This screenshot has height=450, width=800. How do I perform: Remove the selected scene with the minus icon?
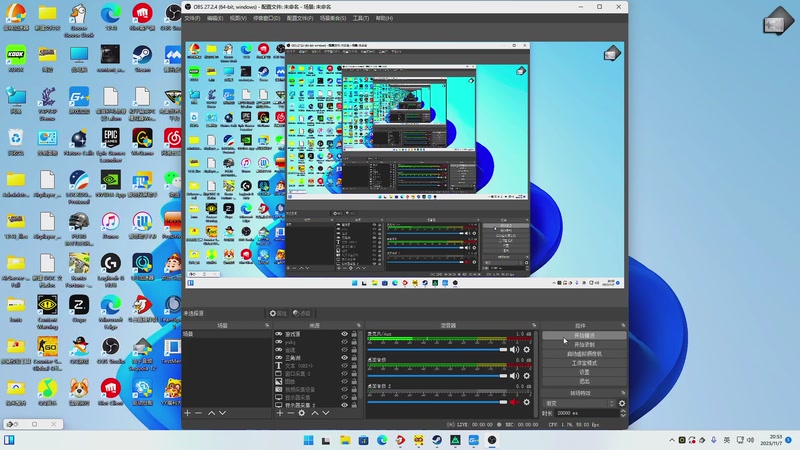coord(198,413)
